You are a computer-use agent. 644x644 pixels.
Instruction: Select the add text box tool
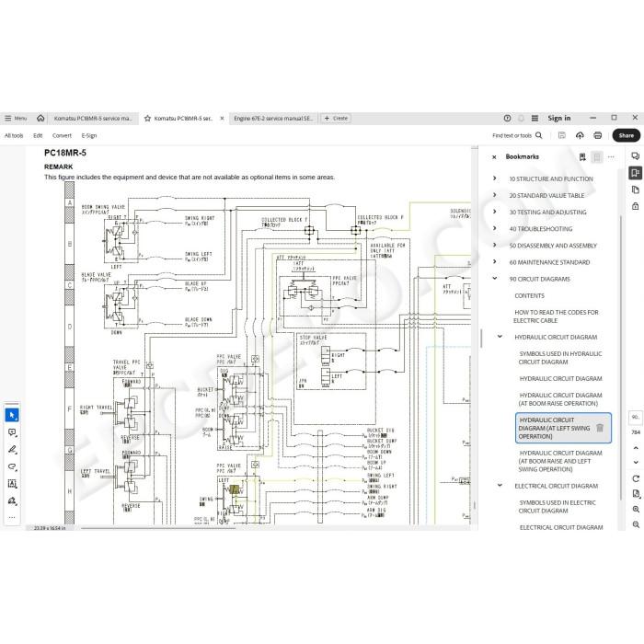[x=12, y=483]
